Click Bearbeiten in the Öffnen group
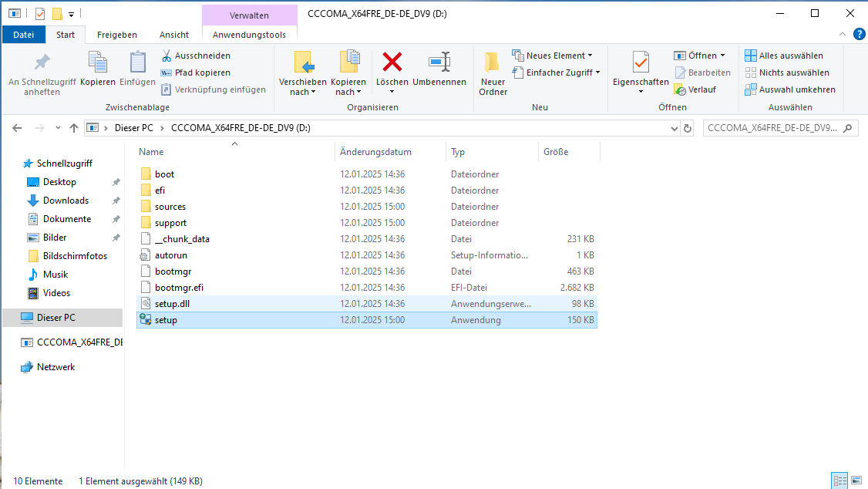The width and height of the screenshot is (868, 489). pyautogui.click(x=702, y=73)
